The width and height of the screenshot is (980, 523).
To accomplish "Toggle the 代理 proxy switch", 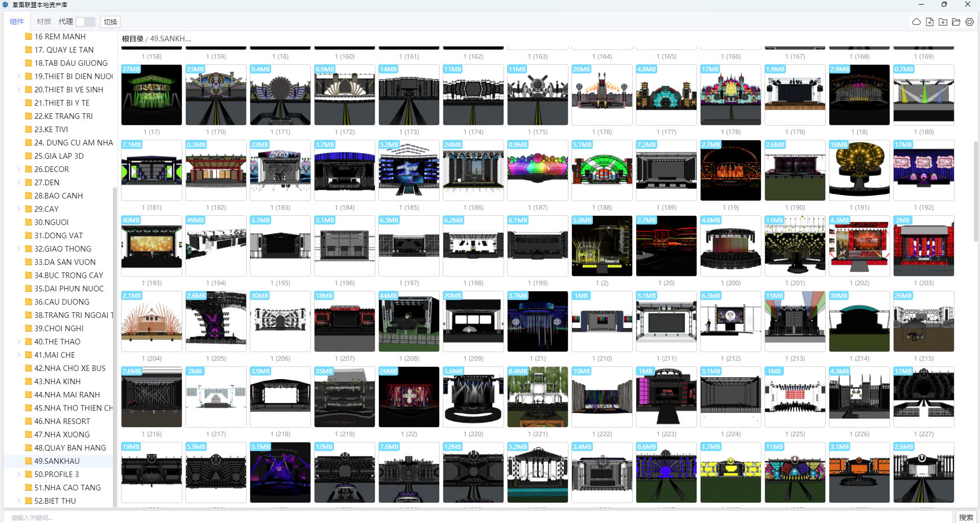I will pos(85,22).
